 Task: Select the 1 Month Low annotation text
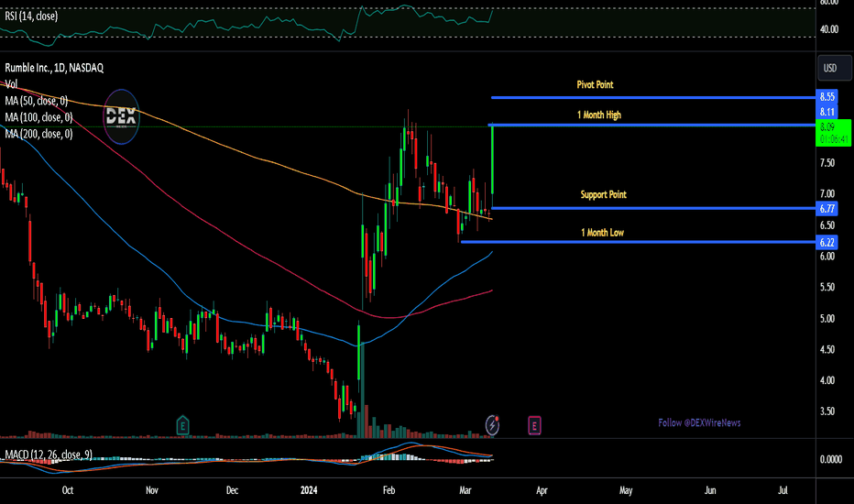[x=602, y=233]
